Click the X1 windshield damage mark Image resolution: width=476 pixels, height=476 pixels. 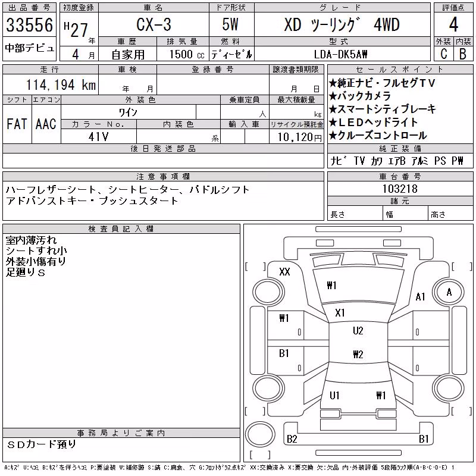(x=340, y=312)
